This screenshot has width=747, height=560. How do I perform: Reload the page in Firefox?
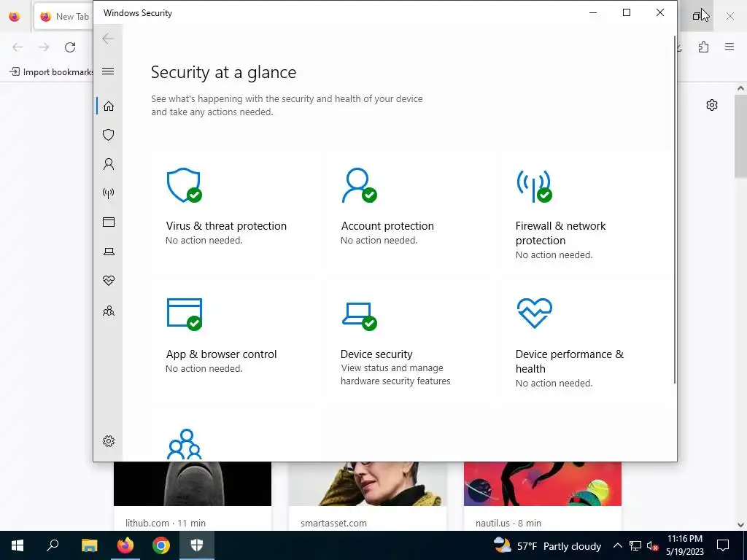[x=70, y=47]
